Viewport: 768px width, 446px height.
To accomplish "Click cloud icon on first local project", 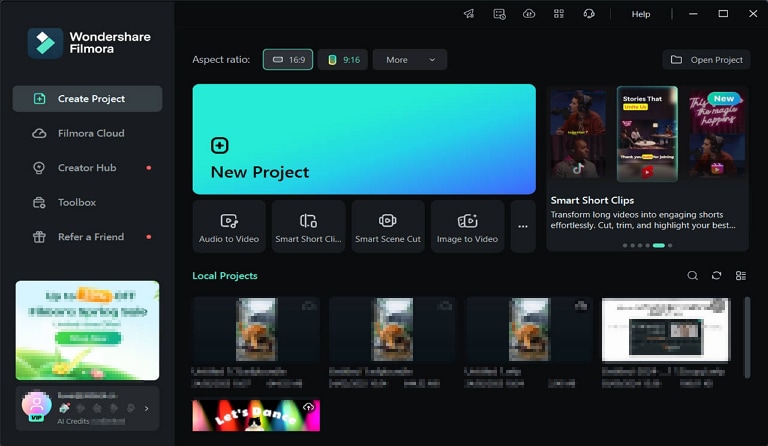I will pos(309,306).
